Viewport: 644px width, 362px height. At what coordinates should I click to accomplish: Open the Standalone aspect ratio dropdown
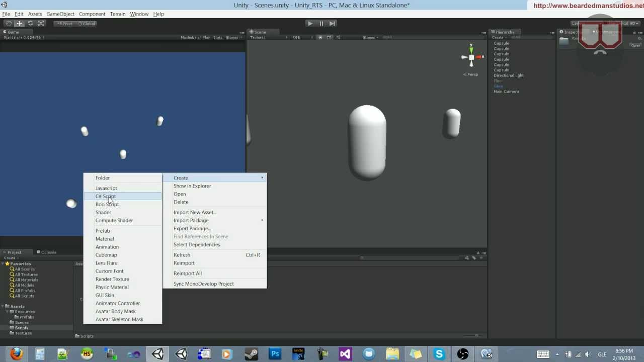[x=24, y=37]
